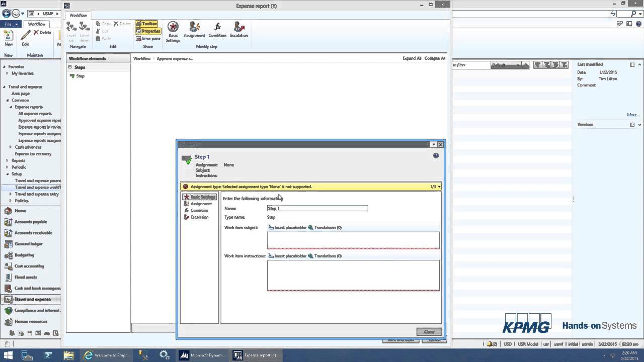Collapse the Steps group in Workflow elements
This screenshot has height=362, width=644.
click(70, 67)
